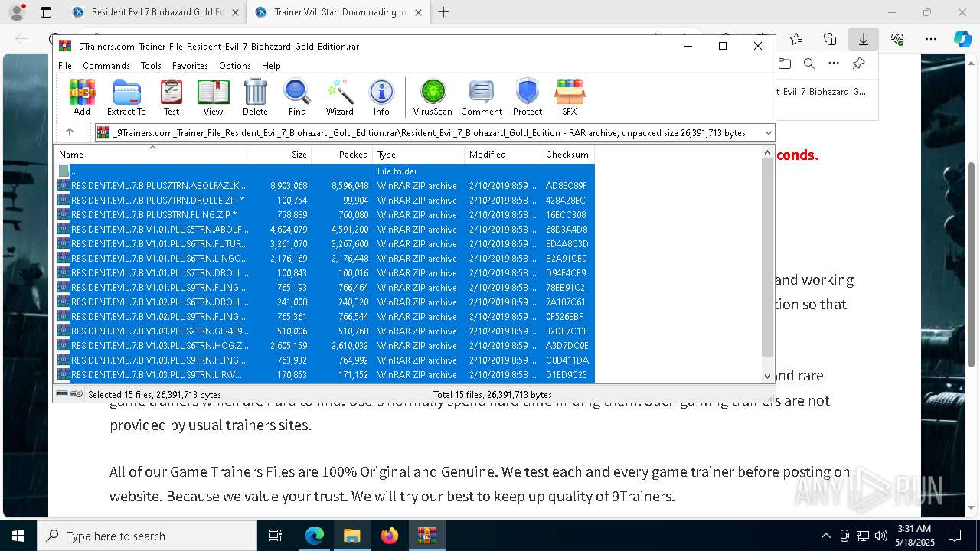Select the parent folder '..' row
This screenshot has width=980, height=551.
click(x=325, y=171)
